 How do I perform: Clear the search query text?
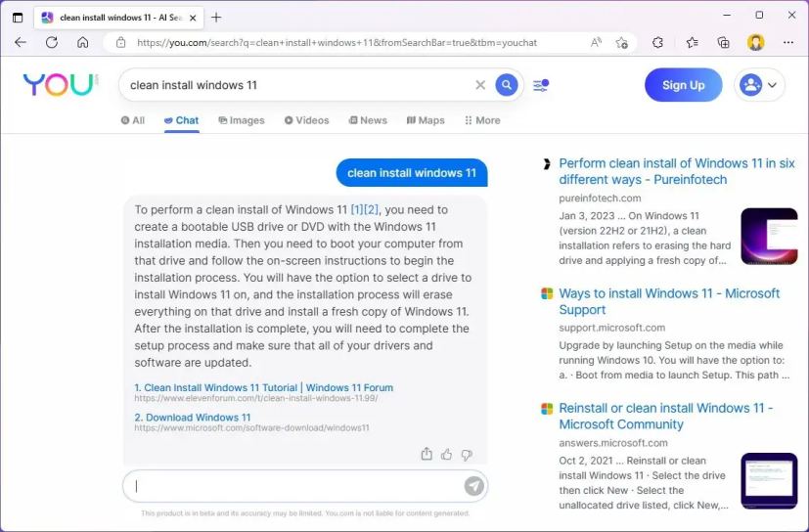pos(480,85)
